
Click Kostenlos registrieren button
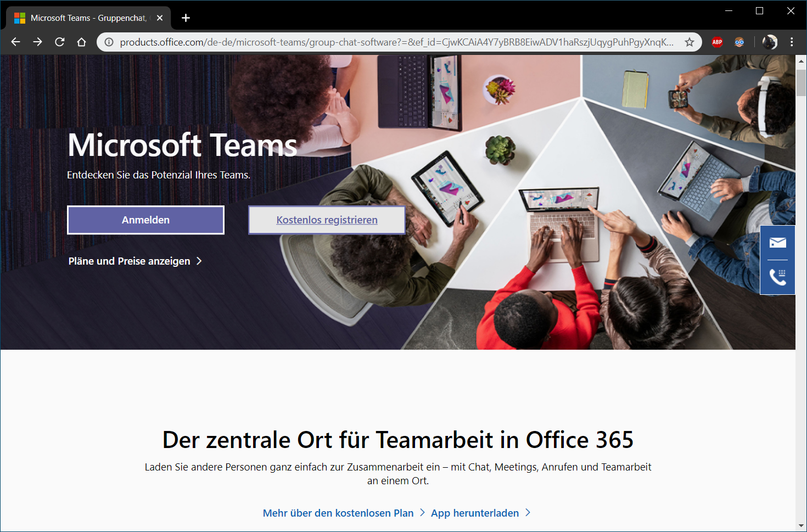(327, 220)
